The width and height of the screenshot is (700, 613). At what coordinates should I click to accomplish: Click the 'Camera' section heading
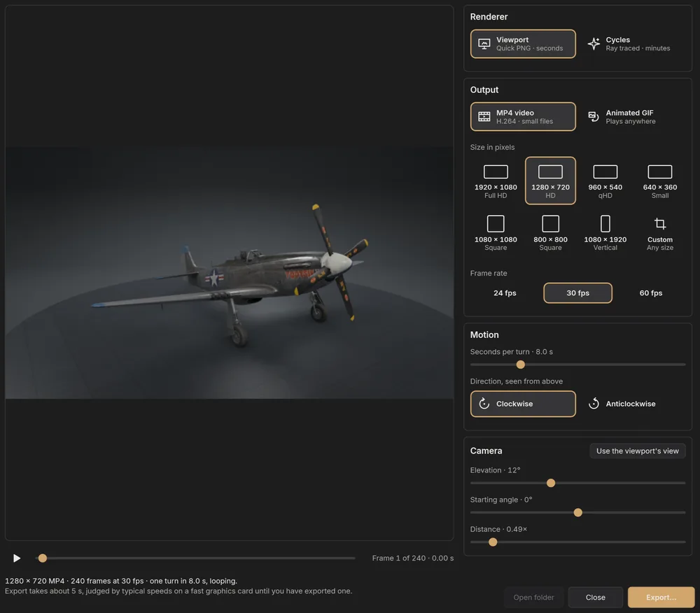(486, 451)
